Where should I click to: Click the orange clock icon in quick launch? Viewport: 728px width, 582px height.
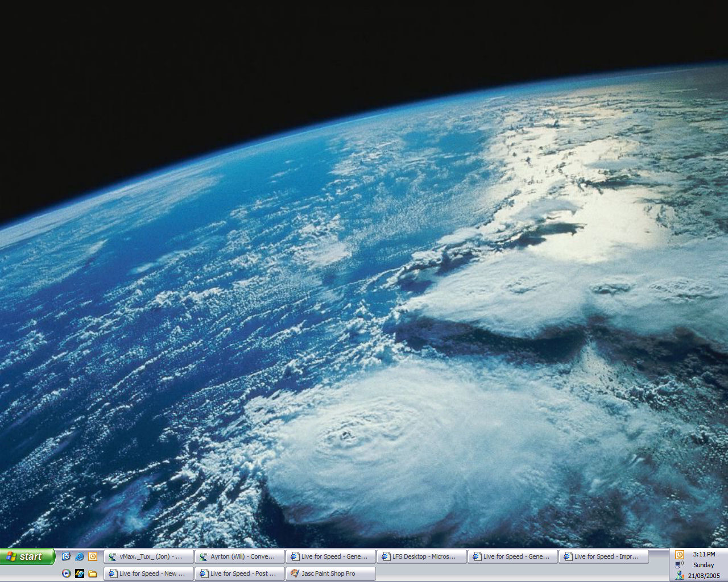coord(93,556)
